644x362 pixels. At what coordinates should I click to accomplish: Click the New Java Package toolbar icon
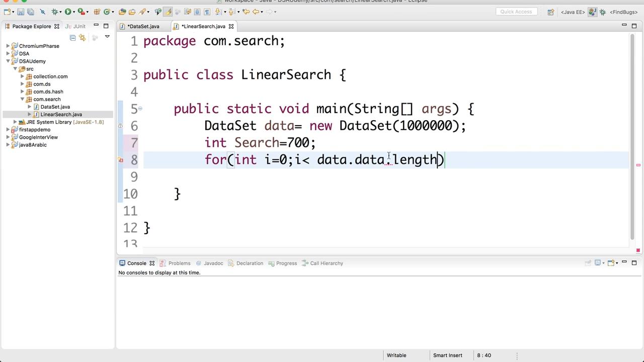97,12
